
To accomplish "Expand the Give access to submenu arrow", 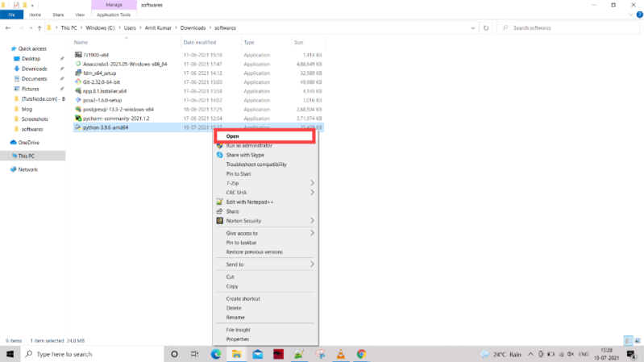I will [x=312, y=233].
